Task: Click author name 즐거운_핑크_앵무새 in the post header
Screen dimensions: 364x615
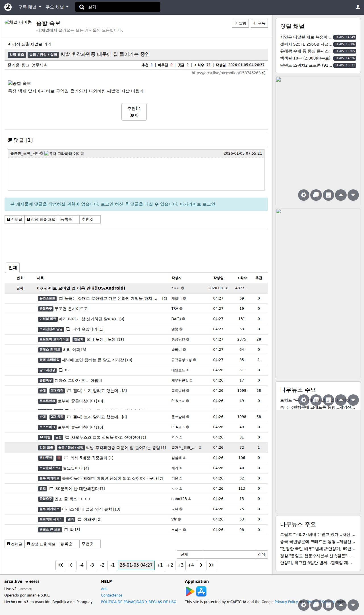Action: tap(26, 65)
